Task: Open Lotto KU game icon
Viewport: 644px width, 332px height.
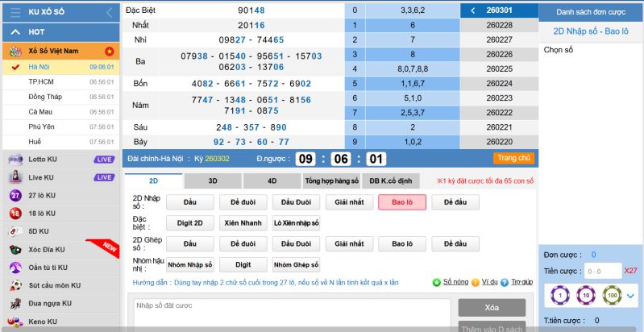Action: pyautogui.click(x=15, y=160)
